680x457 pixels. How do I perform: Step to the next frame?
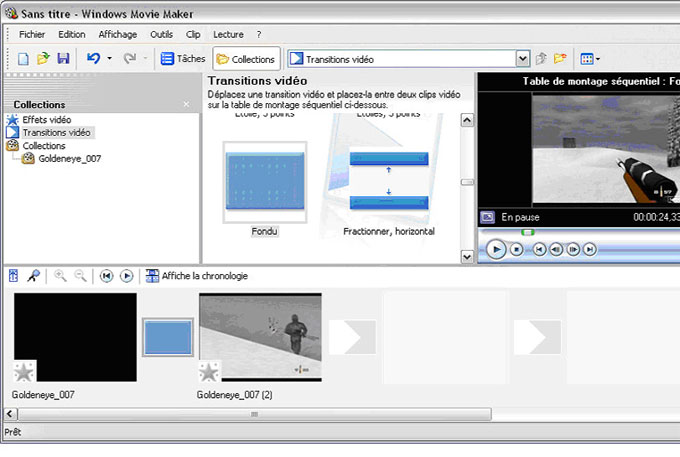pyautogui.click(x=573, y=249)
